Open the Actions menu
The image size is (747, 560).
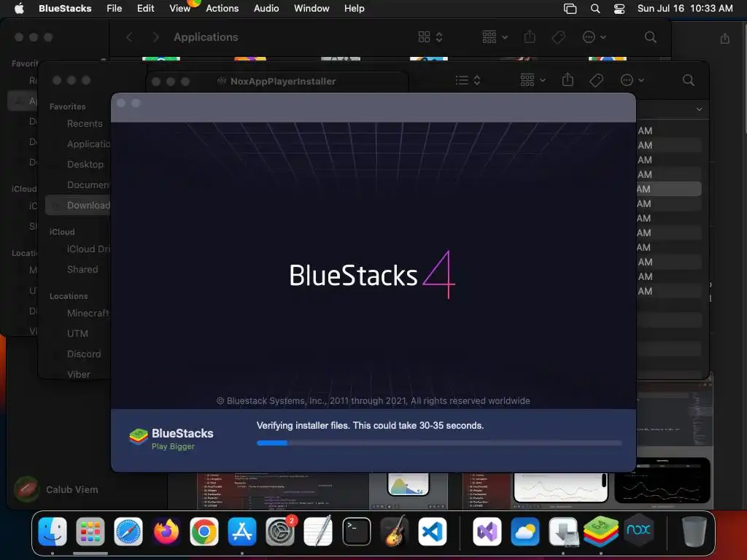(222, 9)
